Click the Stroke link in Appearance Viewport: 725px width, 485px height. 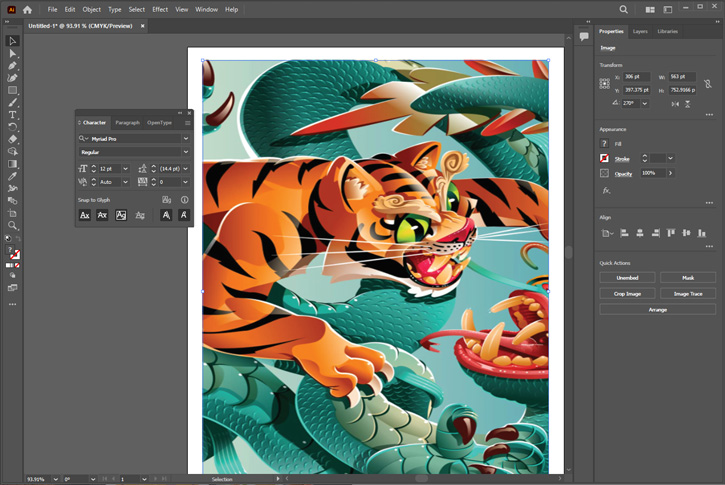pyautogui.click(x=622, y=159)
